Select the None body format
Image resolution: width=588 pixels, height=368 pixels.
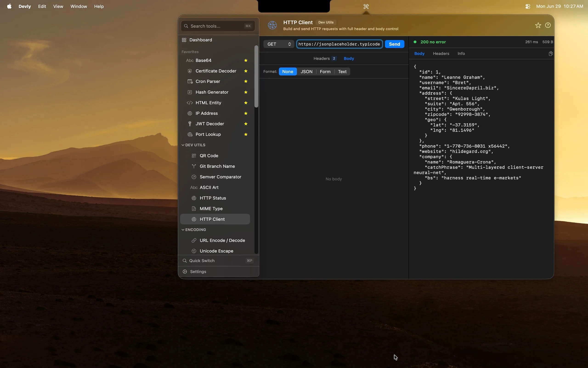point(288,72)
